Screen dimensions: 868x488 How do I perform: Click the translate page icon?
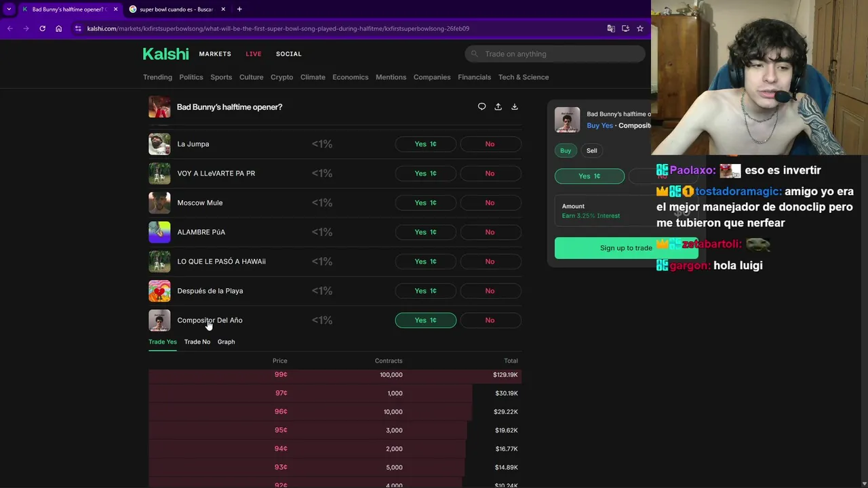coord(611,28)
